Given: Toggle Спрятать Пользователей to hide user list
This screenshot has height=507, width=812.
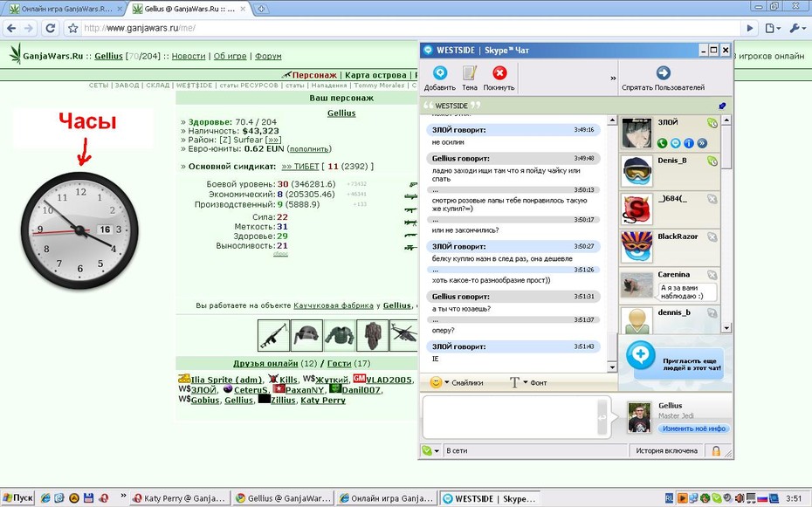Looking at the screenshot, I should point(663,79).
